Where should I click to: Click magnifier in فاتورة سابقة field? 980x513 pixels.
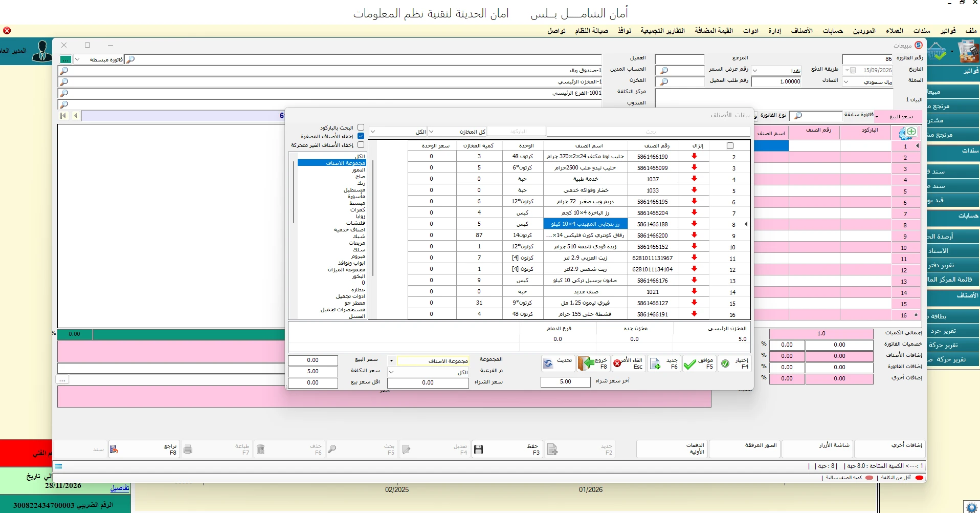tap(797, 116)
